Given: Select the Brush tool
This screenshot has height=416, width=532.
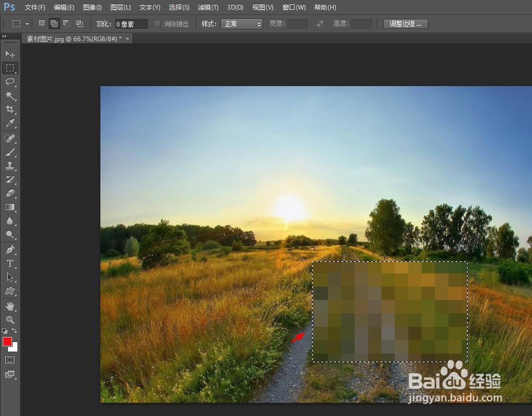Looking at the screenshot, I should [10, 151].
